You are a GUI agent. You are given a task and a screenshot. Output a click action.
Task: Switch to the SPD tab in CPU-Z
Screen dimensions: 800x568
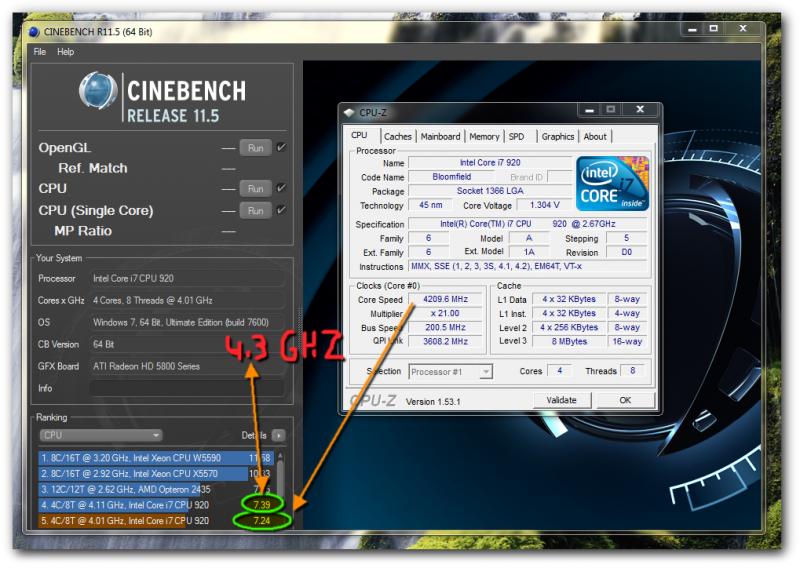pyautogui.click(x=516, y=136)
